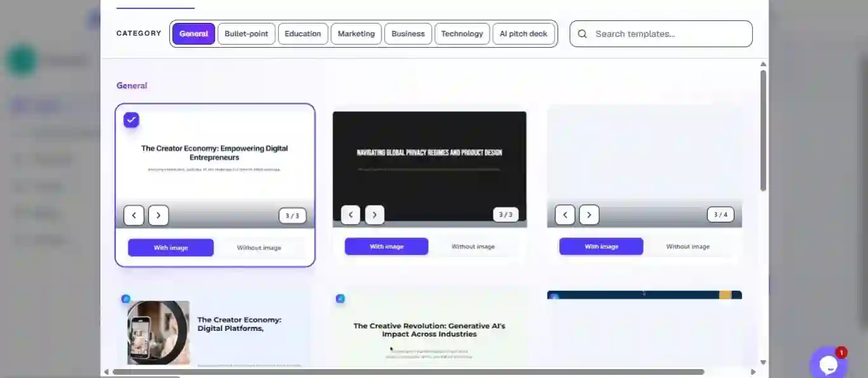Show next slide of Privacy Regimes template
This screenshot has height=378, width=868.
pos(375,214)
